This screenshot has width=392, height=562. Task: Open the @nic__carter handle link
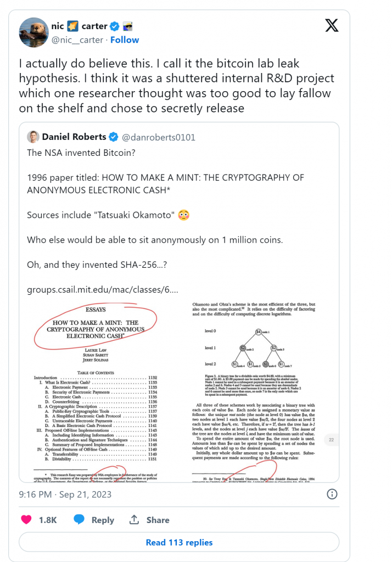[x=77, y=40]
